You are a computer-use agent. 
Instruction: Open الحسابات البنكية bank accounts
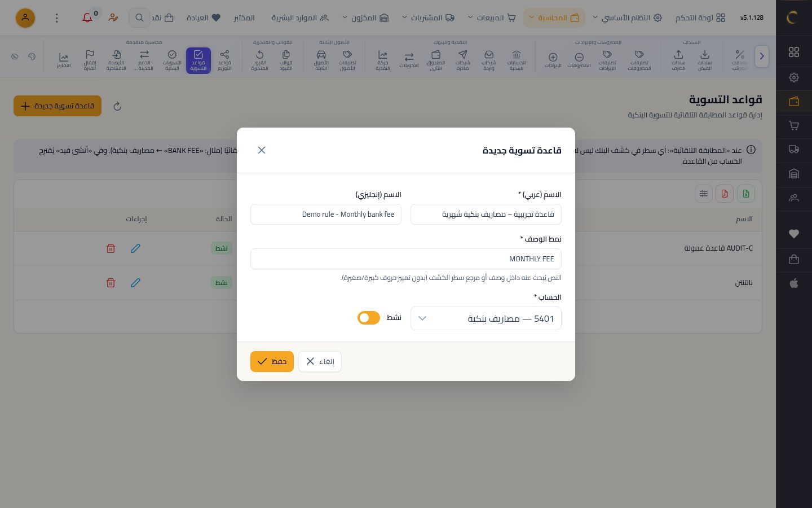point(517,60)
